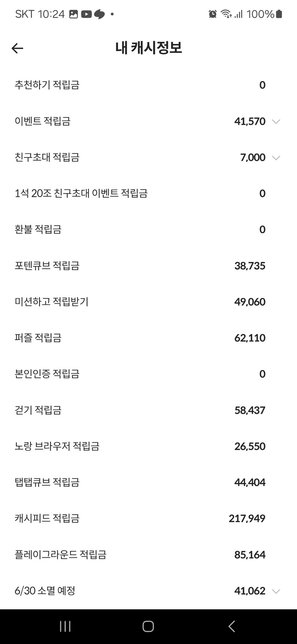Tap the 플레이그라운드 적립금 label
The height and width of the screenshot is (644, 297).
click(x=60, y=554)
